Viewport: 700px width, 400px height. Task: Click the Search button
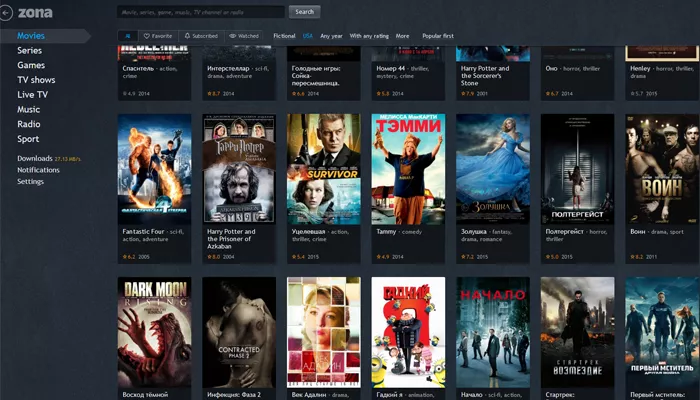(304, 12)
